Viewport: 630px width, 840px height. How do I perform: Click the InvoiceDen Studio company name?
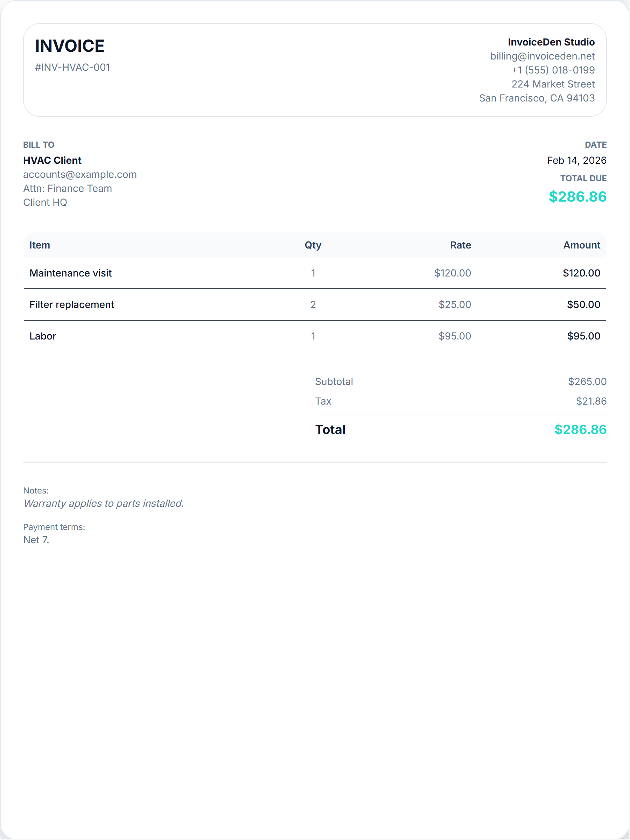[x=551, y=42]
